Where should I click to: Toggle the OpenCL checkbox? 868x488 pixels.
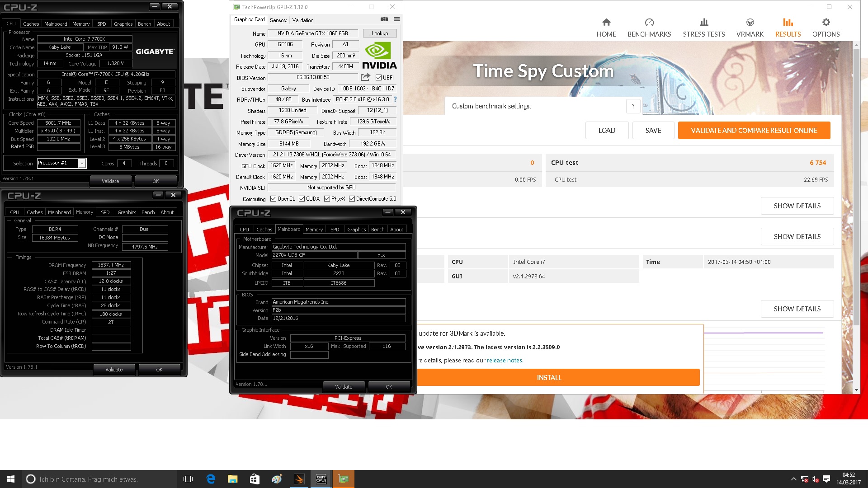pos(273,199)
